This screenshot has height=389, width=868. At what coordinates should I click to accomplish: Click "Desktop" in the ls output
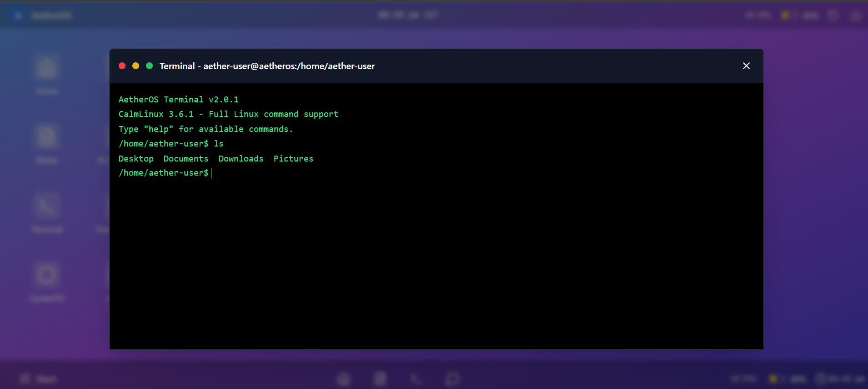136,159
